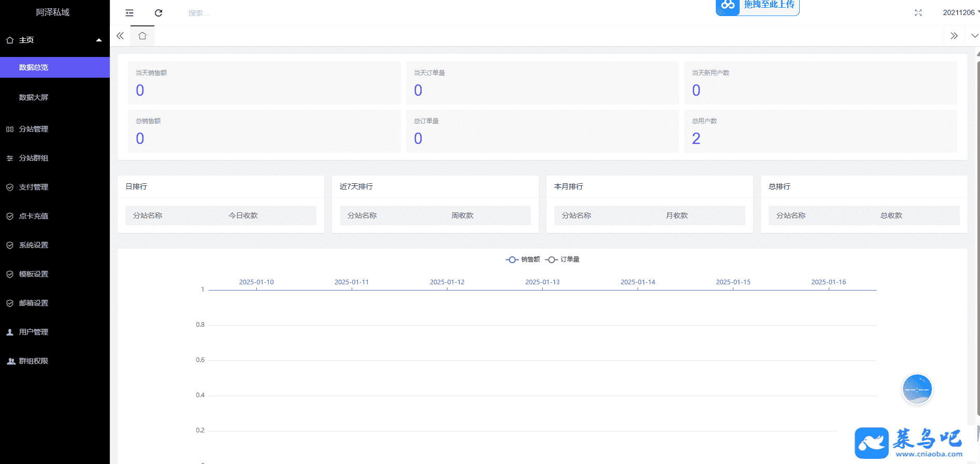Open 分站群组 in the sidebar

click(x=34, y=158)
